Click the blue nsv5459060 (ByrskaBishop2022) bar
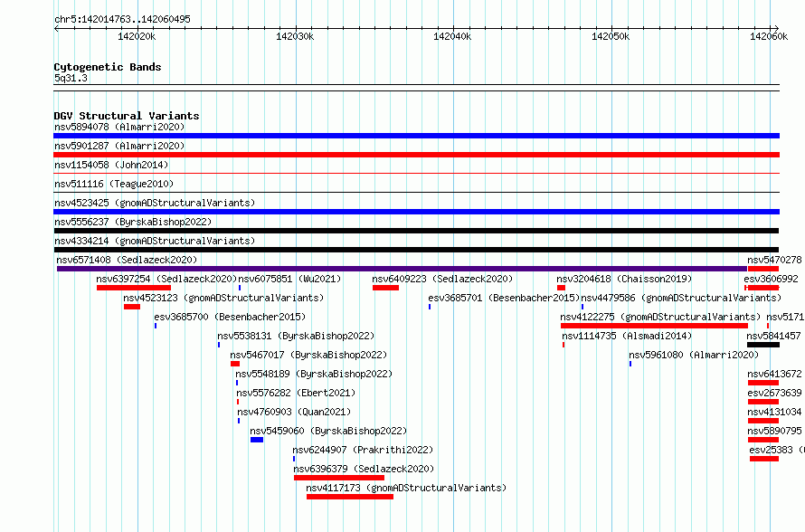Image resolution: width=805 pixels, height=532 pixels. (257, 440)
